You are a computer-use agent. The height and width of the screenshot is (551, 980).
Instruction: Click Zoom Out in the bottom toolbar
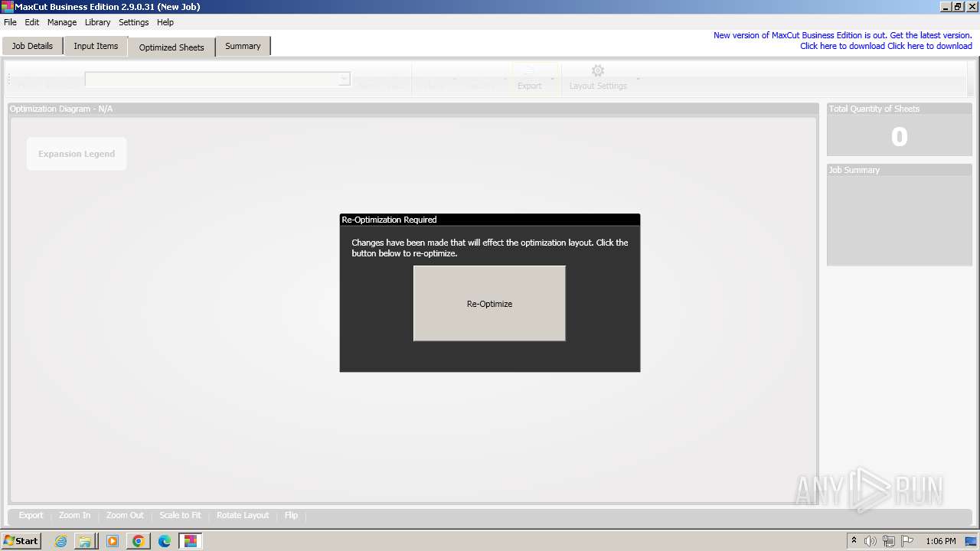pos(125,515)
